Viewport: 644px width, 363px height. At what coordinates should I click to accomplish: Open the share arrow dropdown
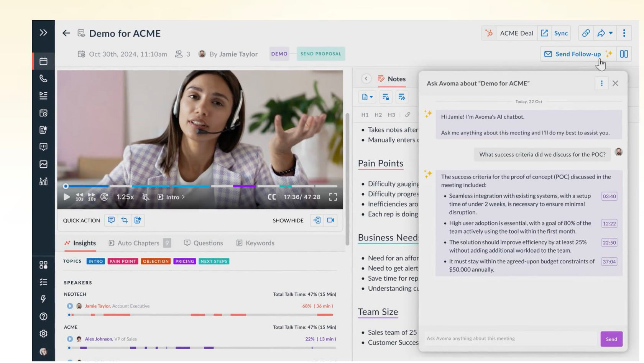[605, 33]
